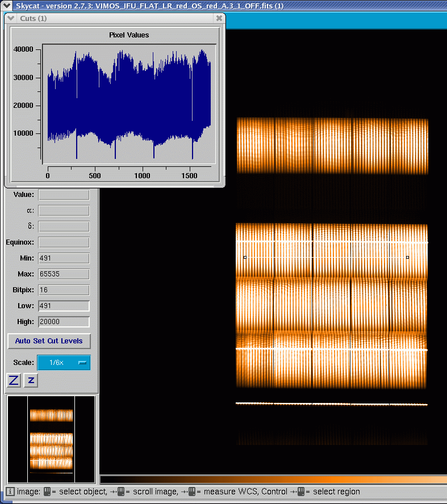Click the α coordinate field
447x504 pixels.
tap(64, 211)
